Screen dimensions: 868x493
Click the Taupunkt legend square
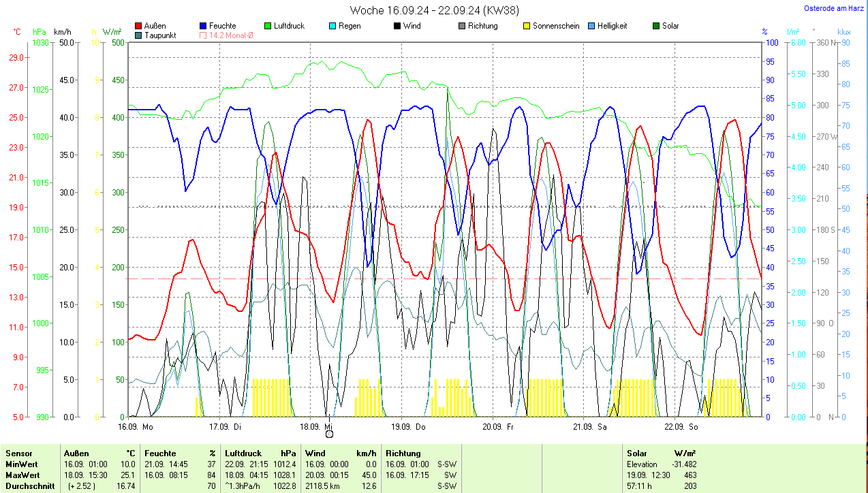[x=139, y=35]
